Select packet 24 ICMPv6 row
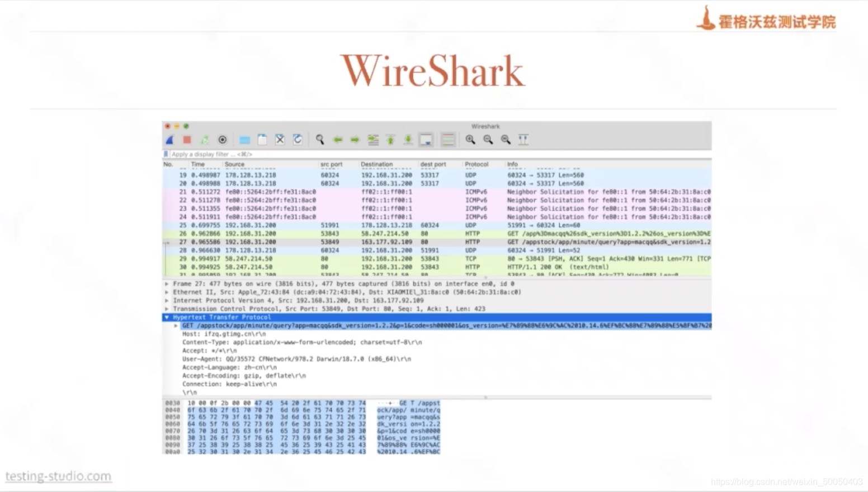The image size is (868, 492). click(437, 217)
